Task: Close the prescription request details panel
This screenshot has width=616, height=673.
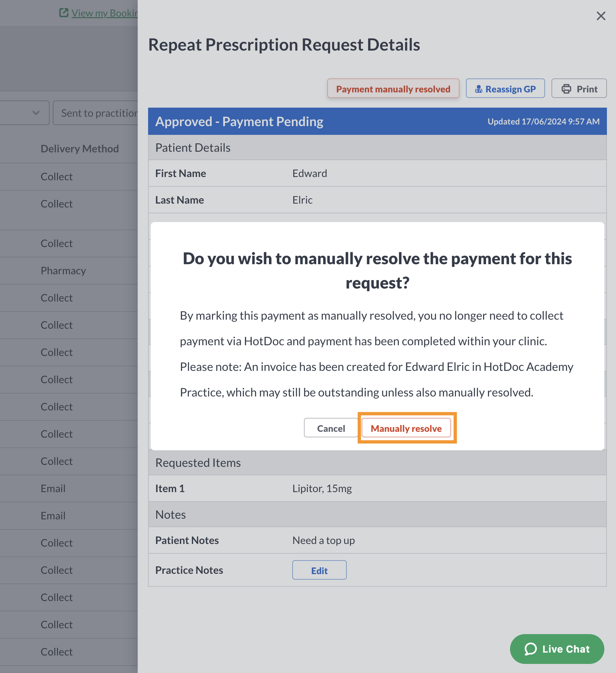Action: tap(601, 16)
